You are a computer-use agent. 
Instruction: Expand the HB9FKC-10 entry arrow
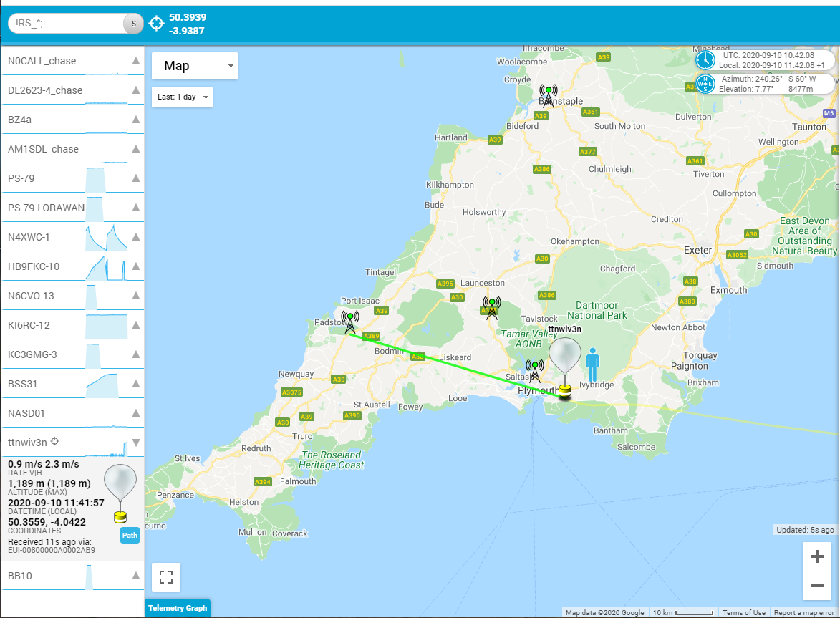(136, 266)
